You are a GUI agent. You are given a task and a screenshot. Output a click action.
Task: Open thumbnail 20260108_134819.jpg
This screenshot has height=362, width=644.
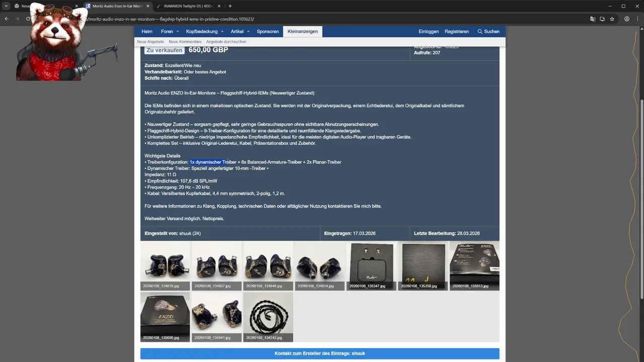pyautogui.click(x=165, y=266)
